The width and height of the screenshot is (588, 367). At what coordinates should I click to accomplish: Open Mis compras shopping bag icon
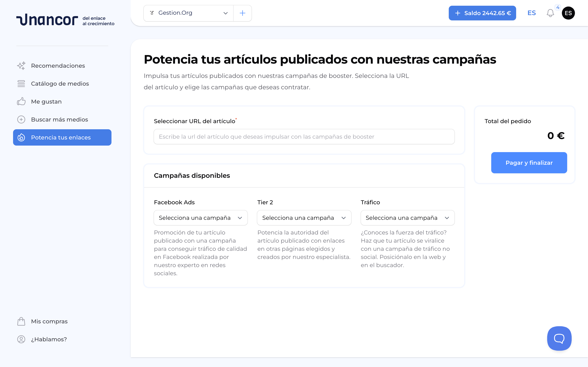pos(21,321)
